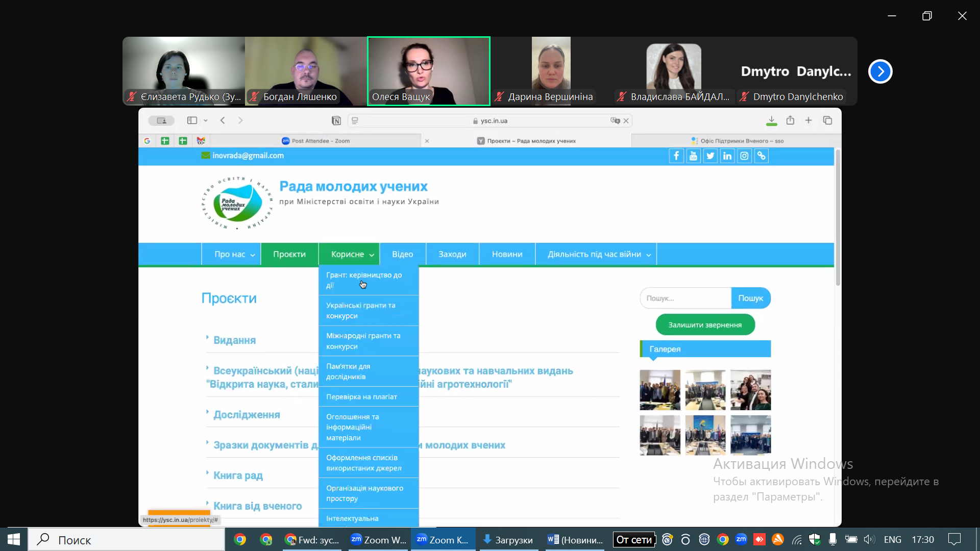Viewport: 980px width, 551px height.
Task: Switch to the Post Attendee - Zoom tab
Action: point(315,141)
